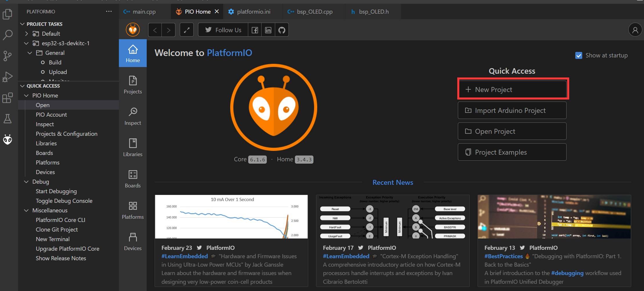Open the February 13 code screenshot thumbnail

pos(554,217)
